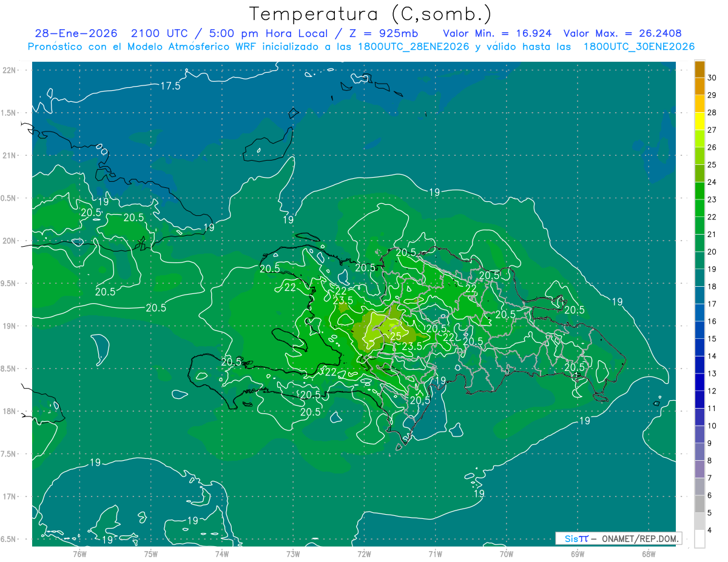The width and height of the screenshot is (728, 562).
Task: Click the legend value label 4
Action: point(712,530)
